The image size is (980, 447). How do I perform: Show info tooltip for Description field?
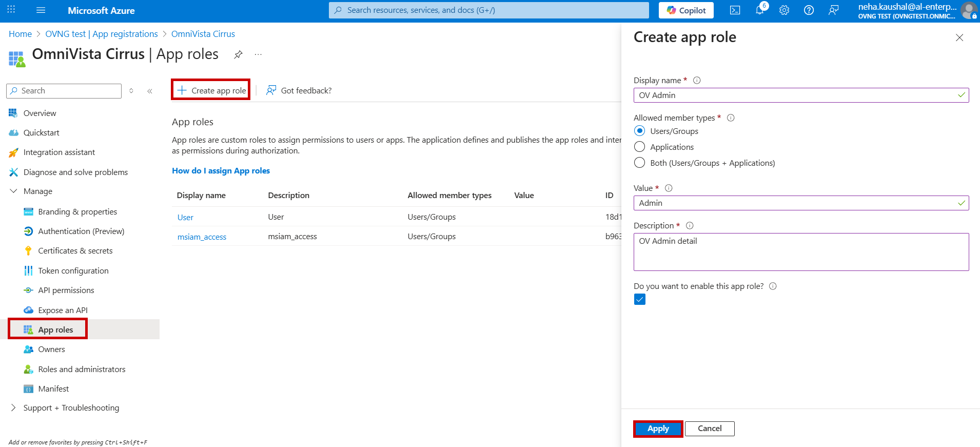pos(690,225)
